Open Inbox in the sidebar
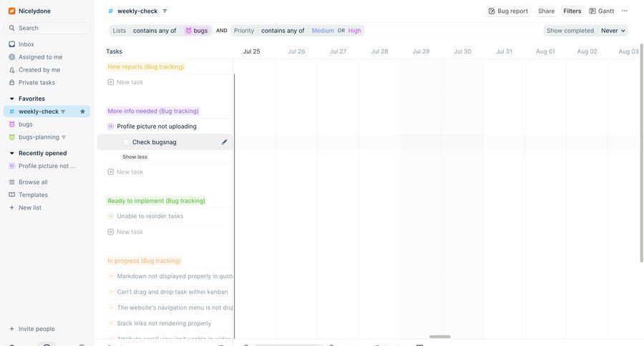Screen dimensions: 644x346 click(26, 44)
